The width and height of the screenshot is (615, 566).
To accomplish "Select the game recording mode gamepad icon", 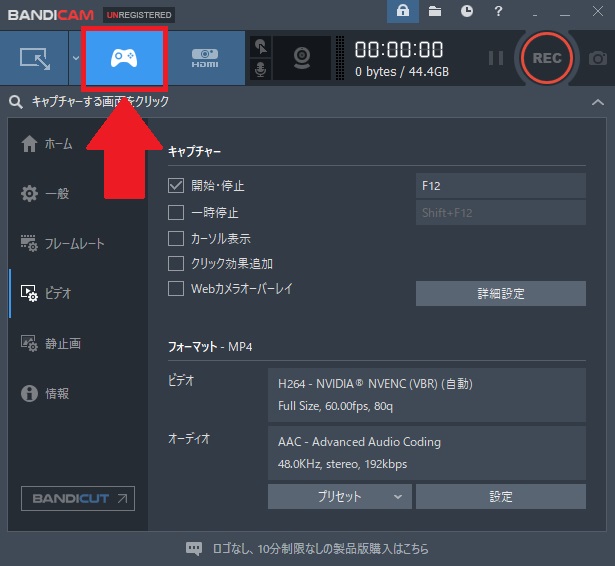I will pyautogui.click(x=124, y=58).
